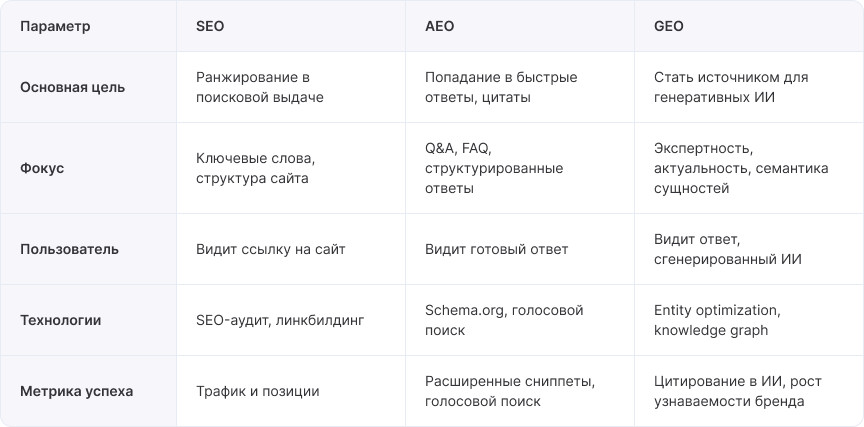The image size is (864, 427).
Task: Click the GEO column header
Action: pyautogui.click(x=669, y=27)
